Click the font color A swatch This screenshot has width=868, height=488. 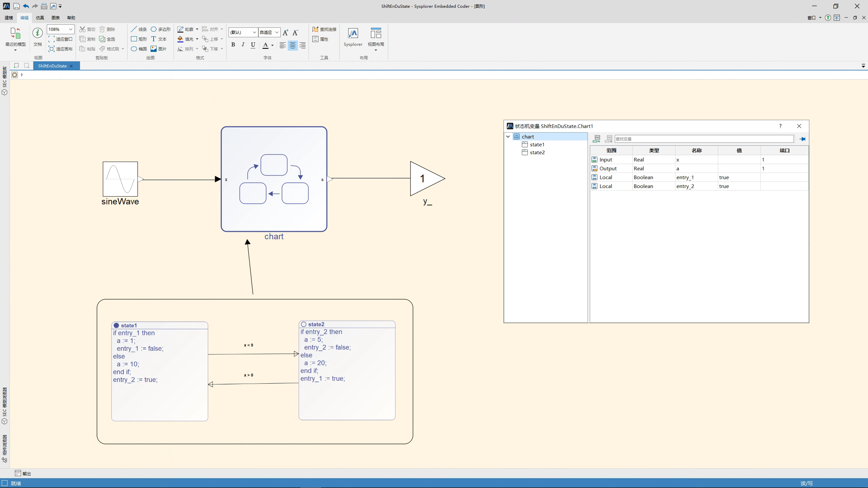[265, 45]
